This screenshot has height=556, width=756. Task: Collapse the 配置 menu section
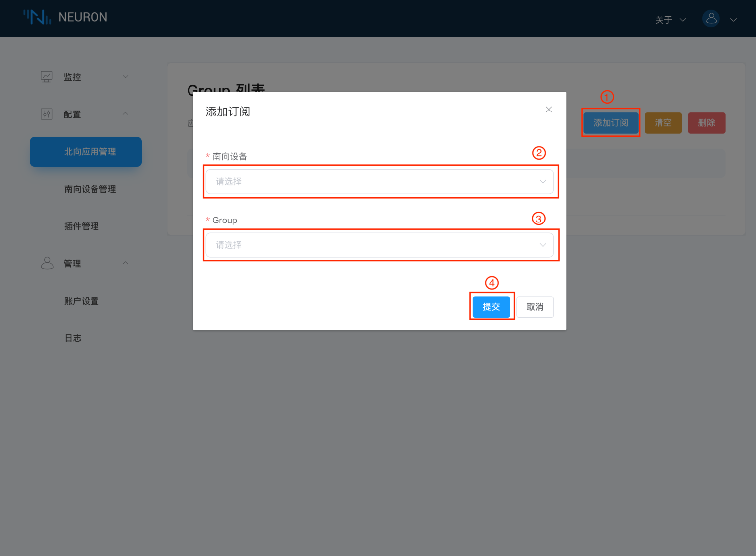pyautogui.click(x=125, y=114)
